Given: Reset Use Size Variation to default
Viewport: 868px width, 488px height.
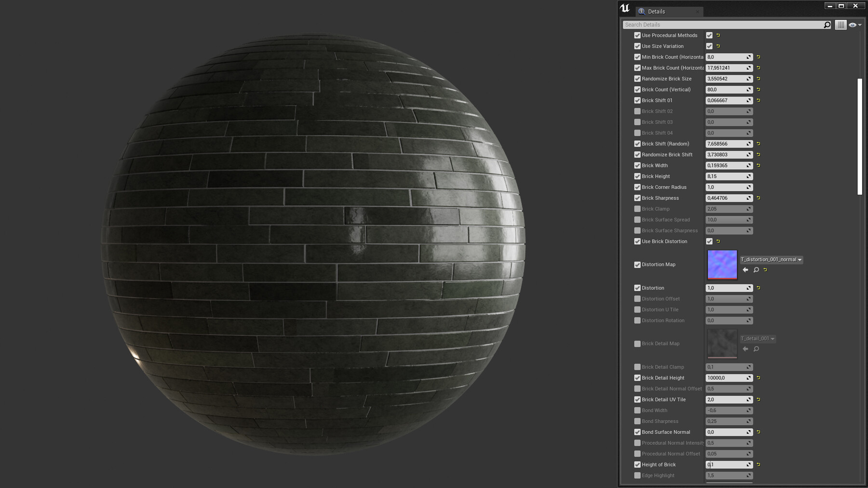Looking at the screenshot, I should [x=718, y=46].
